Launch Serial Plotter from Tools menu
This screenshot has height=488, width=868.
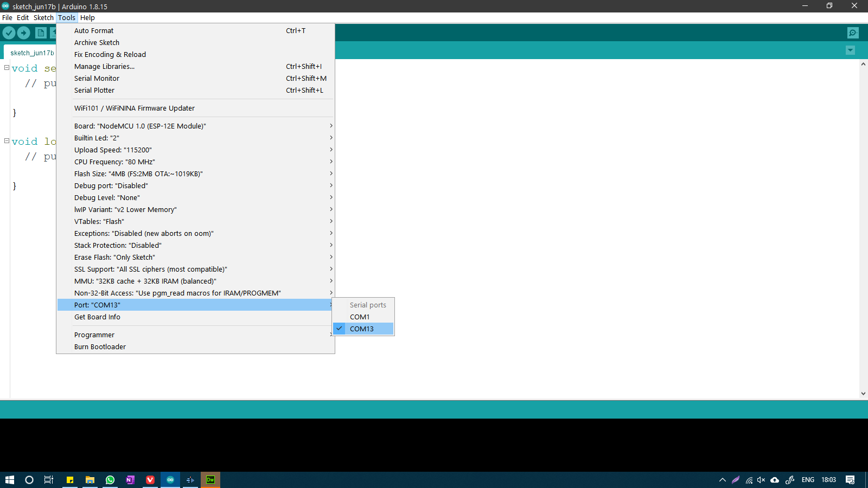[196, 91]
